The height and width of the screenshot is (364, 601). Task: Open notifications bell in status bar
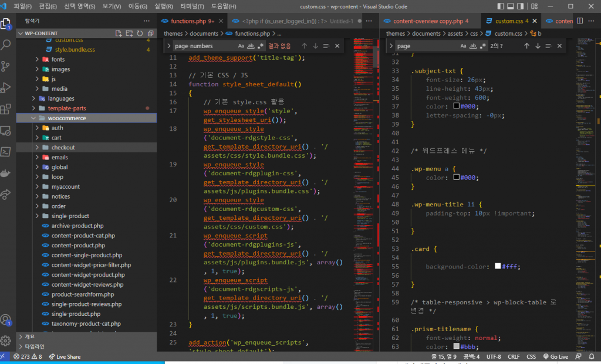(x=592, y=356)
